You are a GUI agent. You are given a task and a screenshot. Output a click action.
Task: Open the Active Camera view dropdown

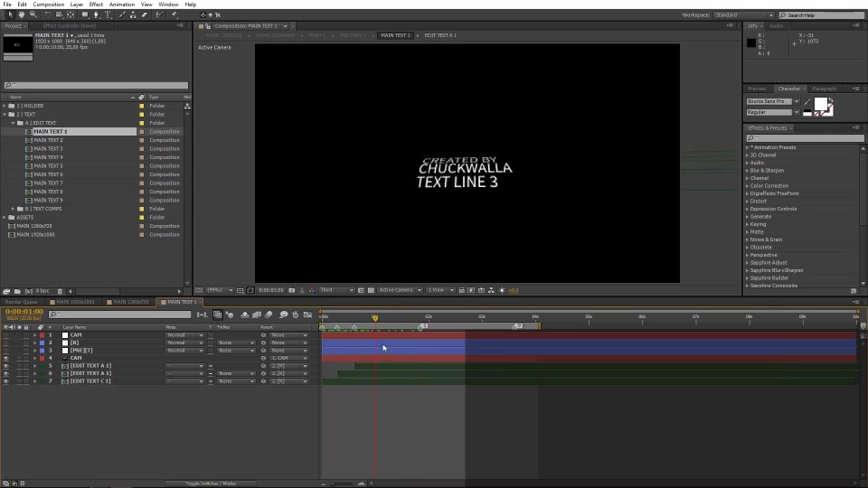coord(401,290)
